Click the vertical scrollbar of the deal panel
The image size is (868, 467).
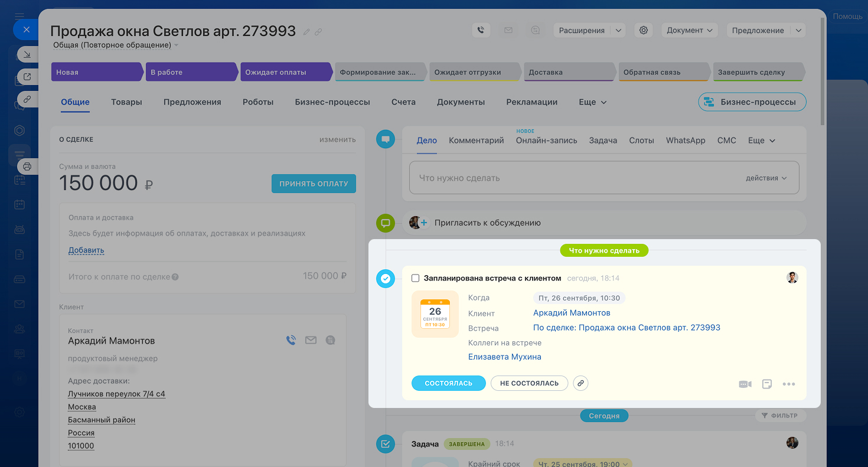pyautogui.click(x=824, y=71)
